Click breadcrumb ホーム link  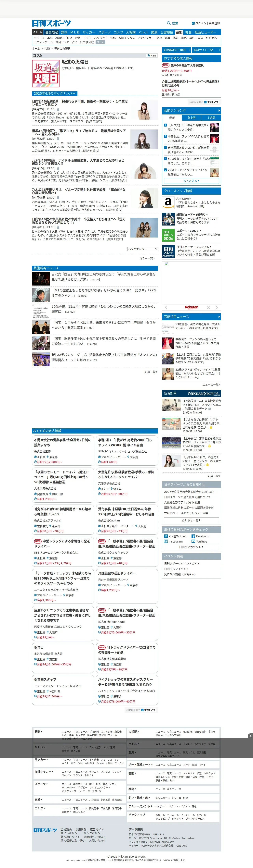(36, 49)
